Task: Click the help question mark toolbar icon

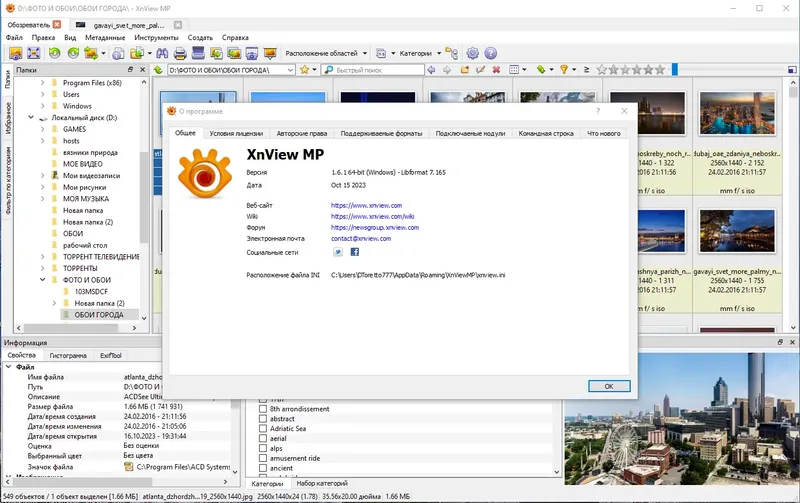Action: (490, 53)
